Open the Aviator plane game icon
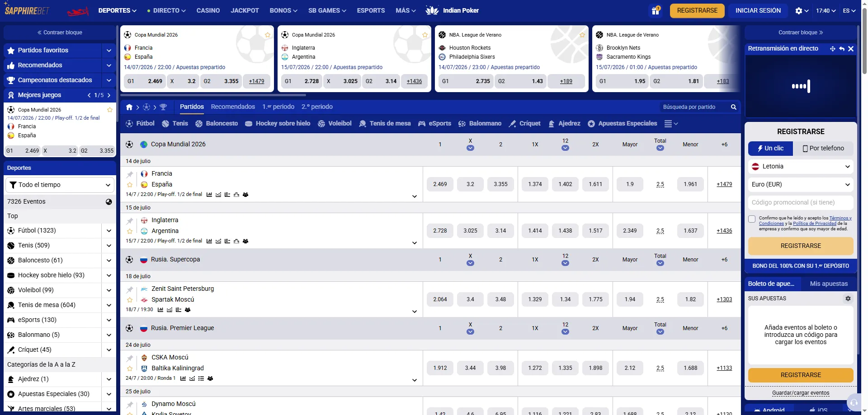This screenshot has height=415, width=868. tap(78, 11)
